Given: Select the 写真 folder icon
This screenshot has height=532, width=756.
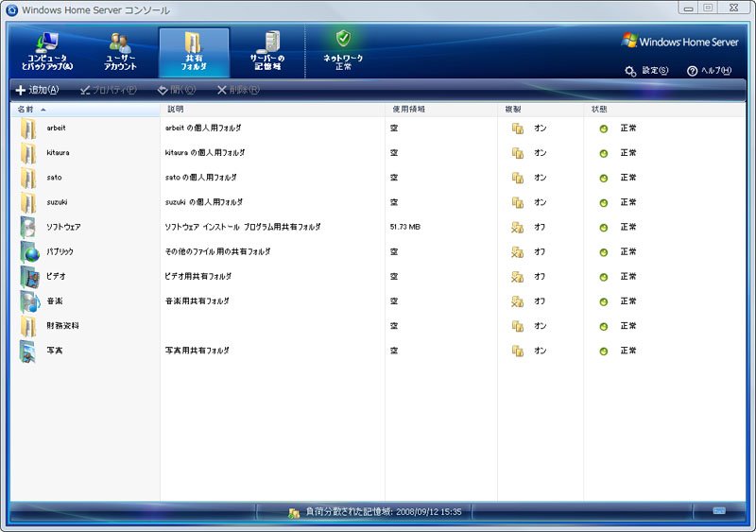Looking at the screenshot, I should (28, 352).
